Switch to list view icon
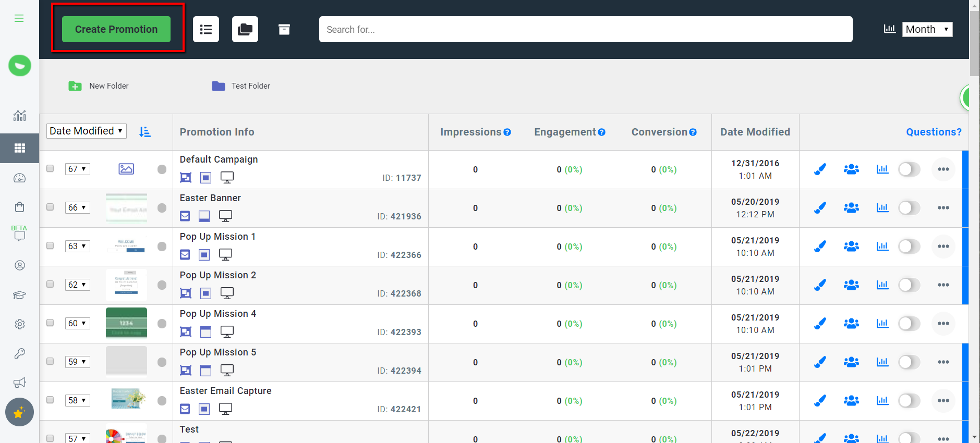Viewport: 980px width, 443px height. click(206, 30)
